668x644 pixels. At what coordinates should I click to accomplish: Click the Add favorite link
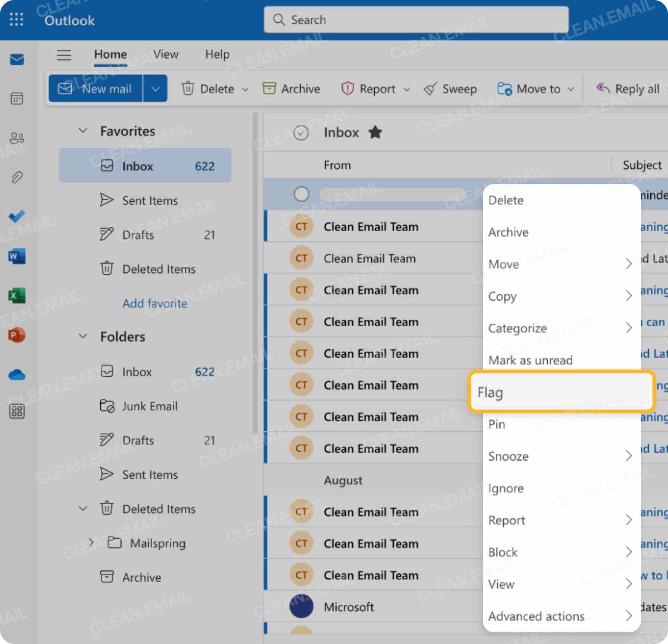tap(155, 303)
